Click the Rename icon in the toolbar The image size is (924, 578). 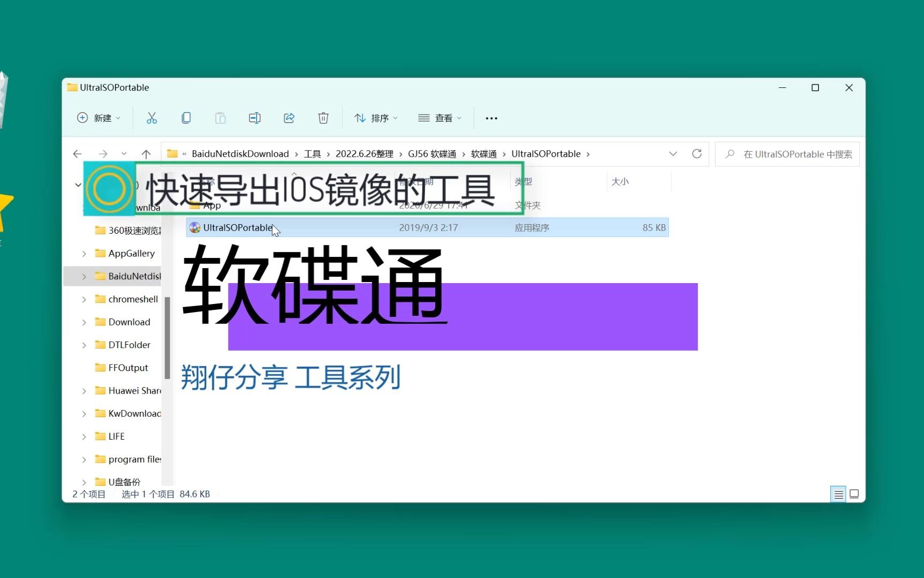(255, 118)
